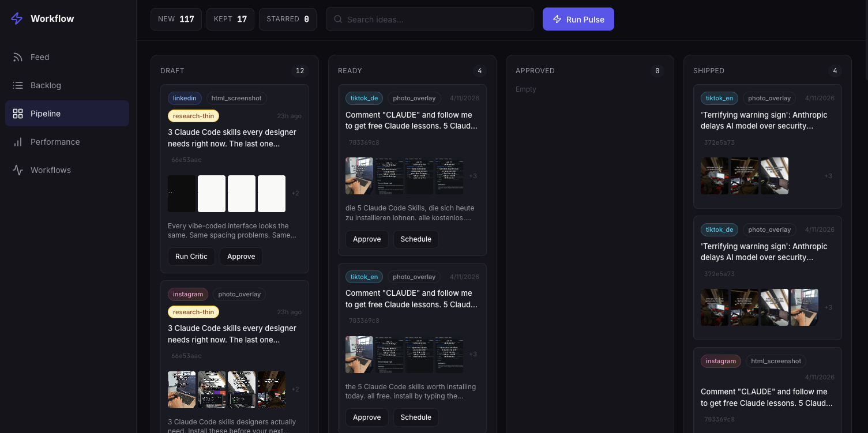Open first thumbnail on shipped tiktok_en card
This screenshot has height=433, width=868.
[x=715, y=176]
